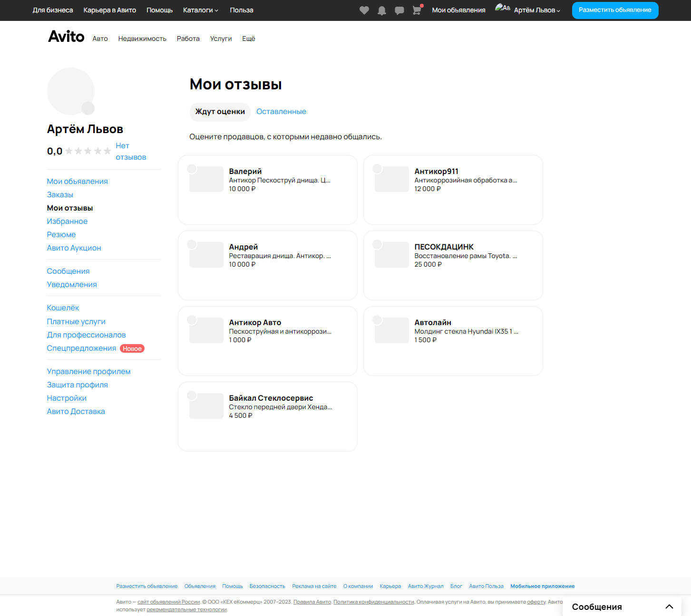Open Платные услуги in sidebar
The image size is (691, 616).
click(76, 322)
